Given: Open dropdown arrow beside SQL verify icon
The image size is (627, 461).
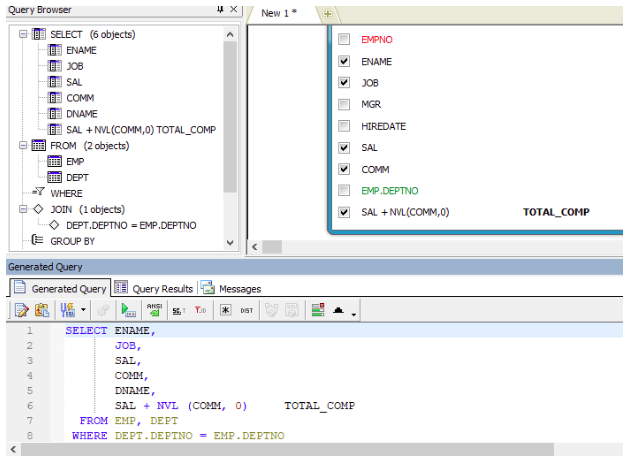Looking at the screenshot, I should 83,309.
